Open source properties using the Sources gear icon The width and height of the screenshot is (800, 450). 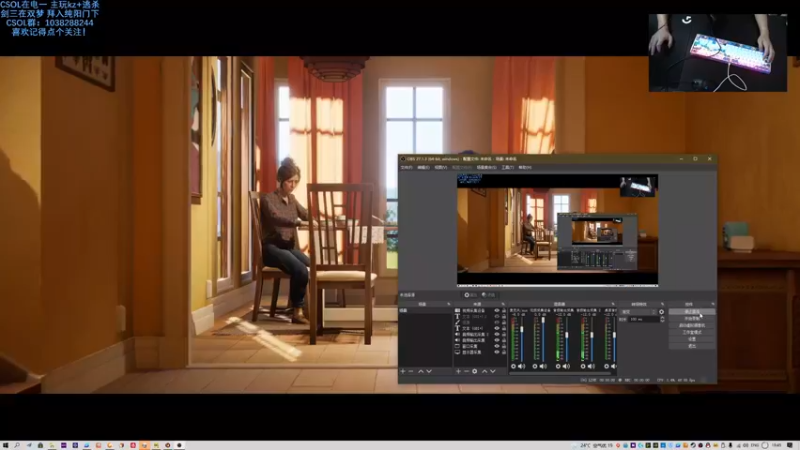[x=474, y=371]
